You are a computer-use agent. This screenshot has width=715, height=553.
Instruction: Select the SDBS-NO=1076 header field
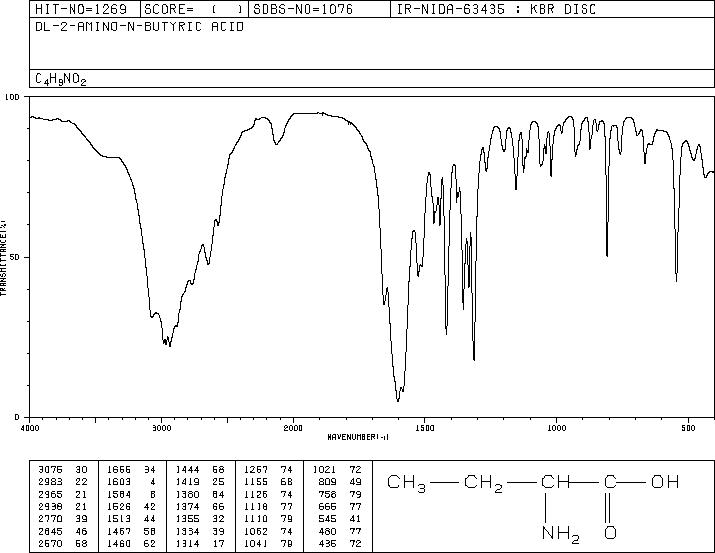tap(303, 9)
